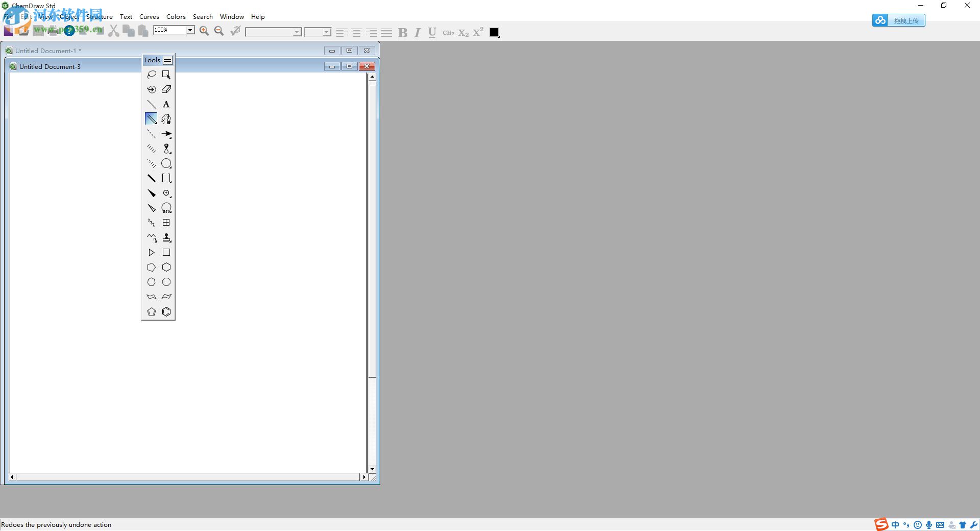Screen dimensions: 980x531
Task: Select the Marquee selection tool
Action: [x=166, y=75]
